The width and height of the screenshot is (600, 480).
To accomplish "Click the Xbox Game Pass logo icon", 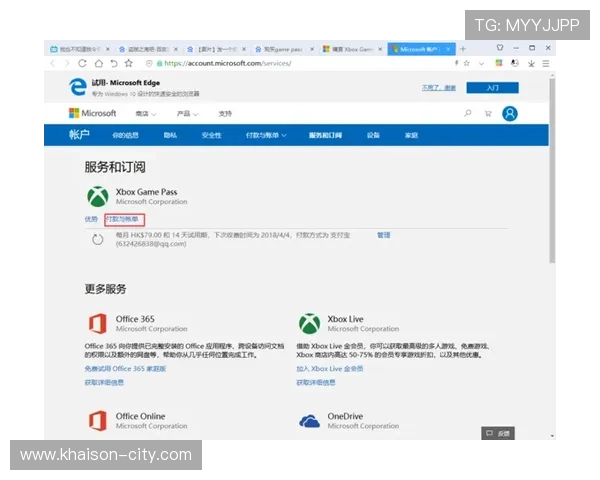I will click(98, 196).
